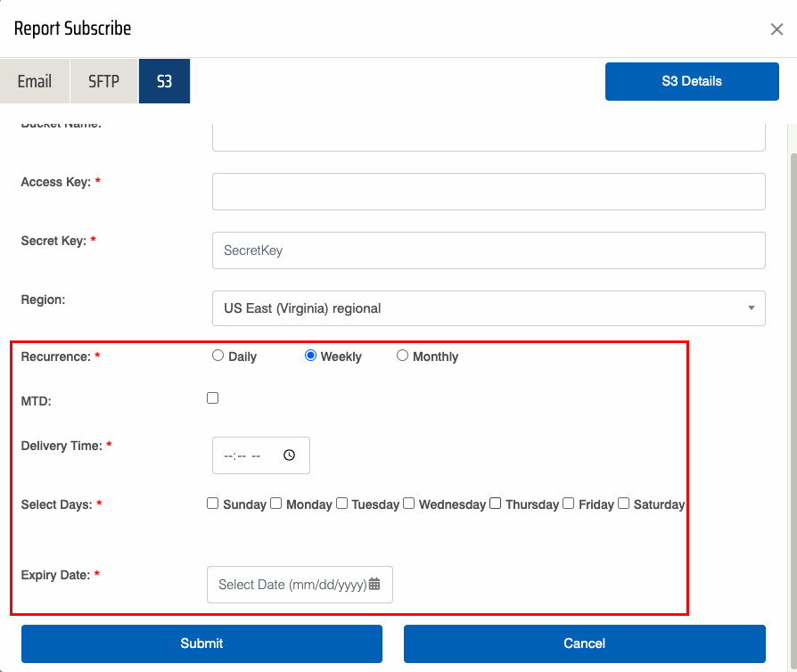
Task: Expand the Region dropdown
Action: [489, 308]
